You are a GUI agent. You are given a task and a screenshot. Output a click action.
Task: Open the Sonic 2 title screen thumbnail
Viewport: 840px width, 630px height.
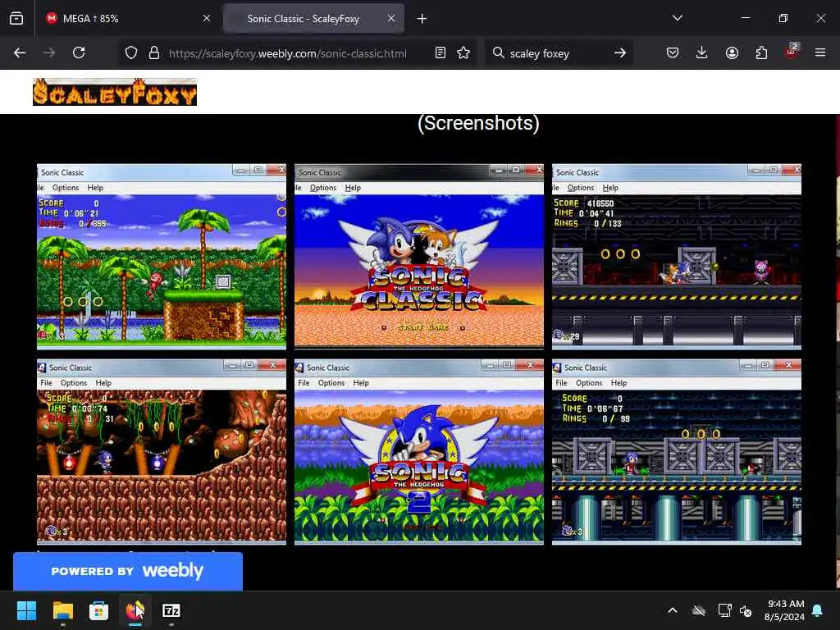(419, 452)
